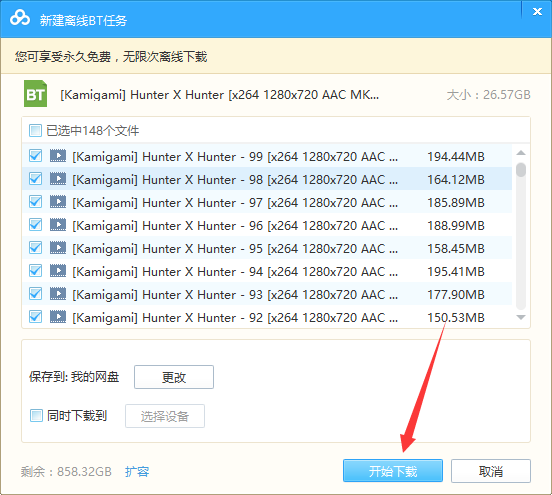Click the 177.90MB size value

click(x=456, y=294)
